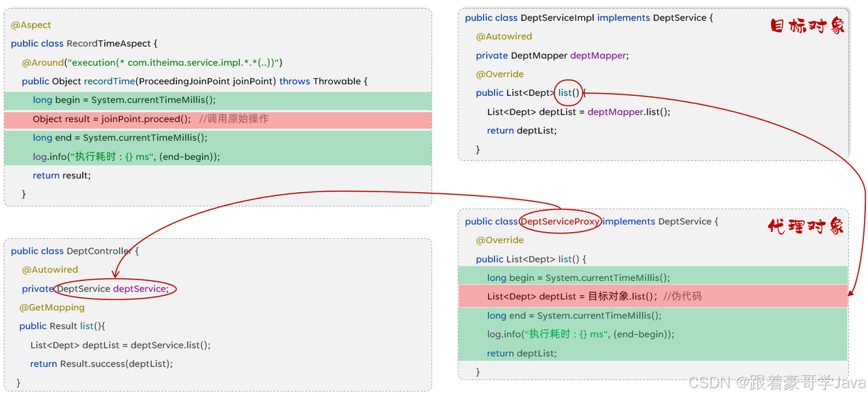
Task: Select @Override in DeptServiceProxy
Action: click(500, 240)
